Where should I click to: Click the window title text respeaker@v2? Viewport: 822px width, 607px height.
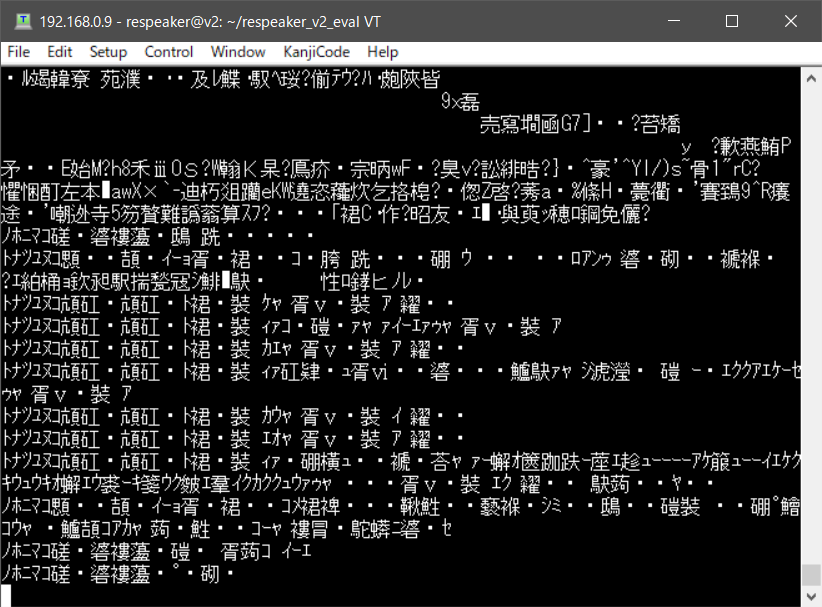(x=174, y=22)
